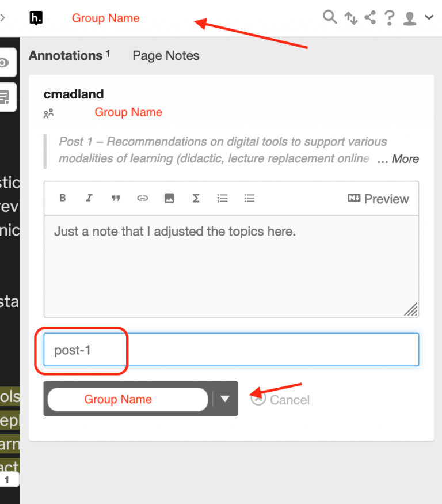The image size is (442, 504).
Task: Add a numbered list
Action: click(x=222, y=198)
